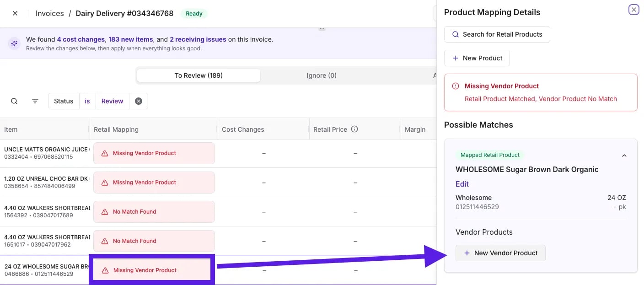The height and width of the screenshot is (285, 644).
Task: Switch to the To Review (189) tab
Action: [199, 75]
